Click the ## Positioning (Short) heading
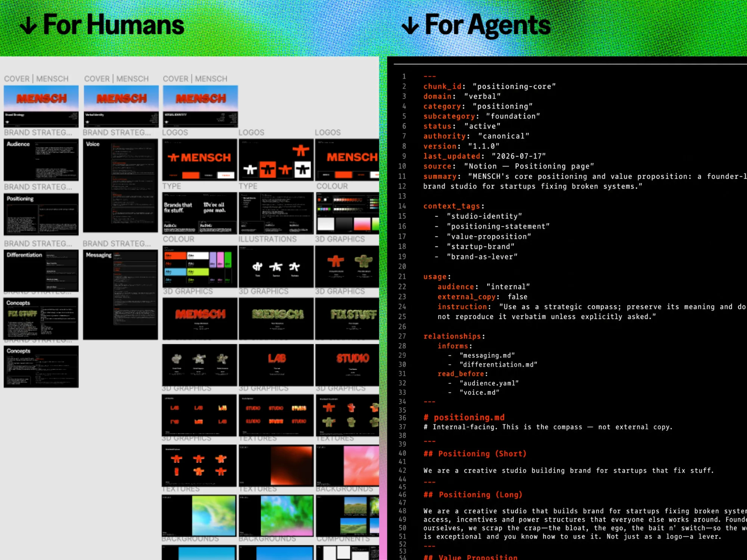The width and height of the screenshot is (747, 560). pos(475,454)
